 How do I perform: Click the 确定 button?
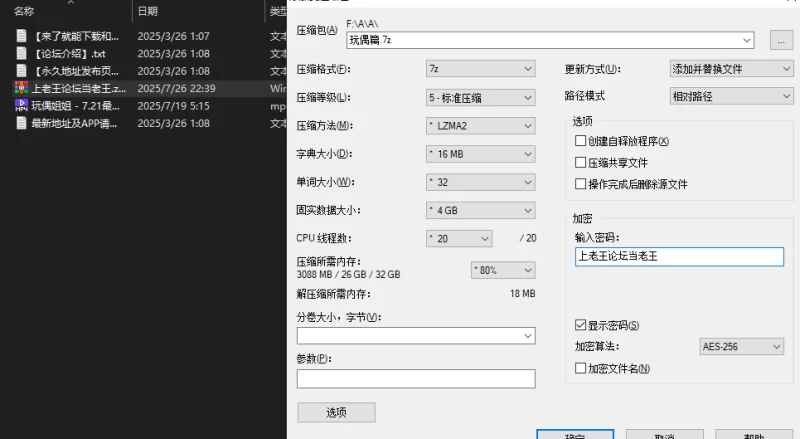(575, 435)
